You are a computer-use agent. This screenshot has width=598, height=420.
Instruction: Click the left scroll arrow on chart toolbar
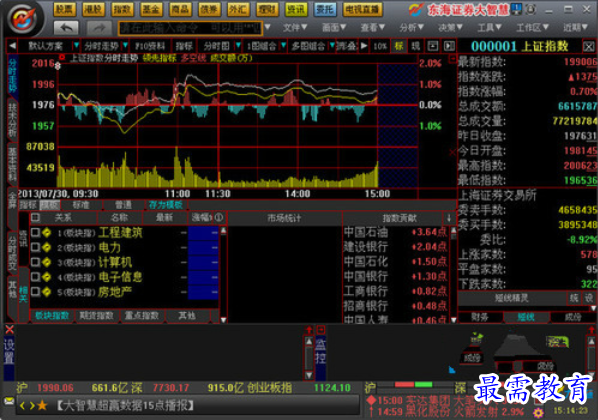point(12,46)
